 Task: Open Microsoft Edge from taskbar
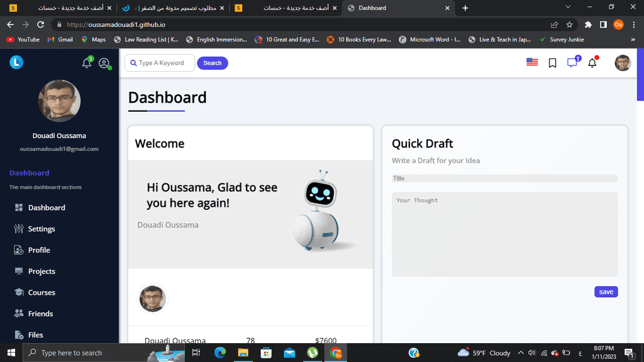tap(220, 353)
